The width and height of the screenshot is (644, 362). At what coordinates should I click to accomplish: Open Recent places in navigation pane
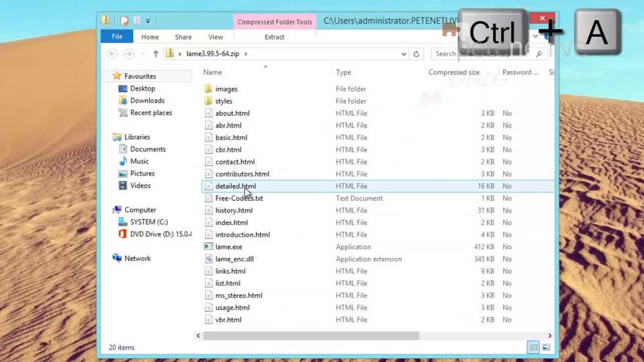[151, 113]
